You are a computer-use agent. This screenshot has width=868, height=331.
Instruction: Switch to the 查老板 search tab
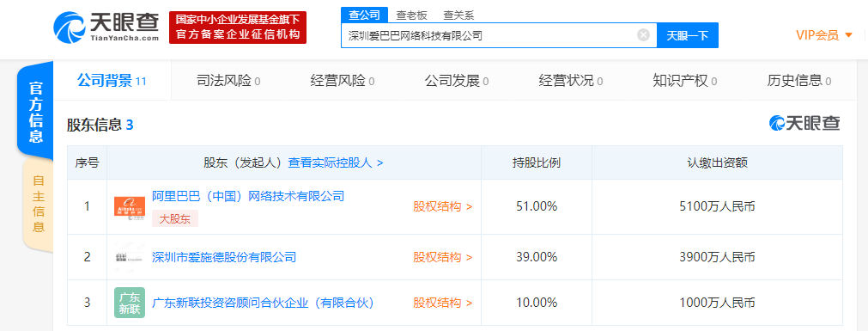point(412,15)
